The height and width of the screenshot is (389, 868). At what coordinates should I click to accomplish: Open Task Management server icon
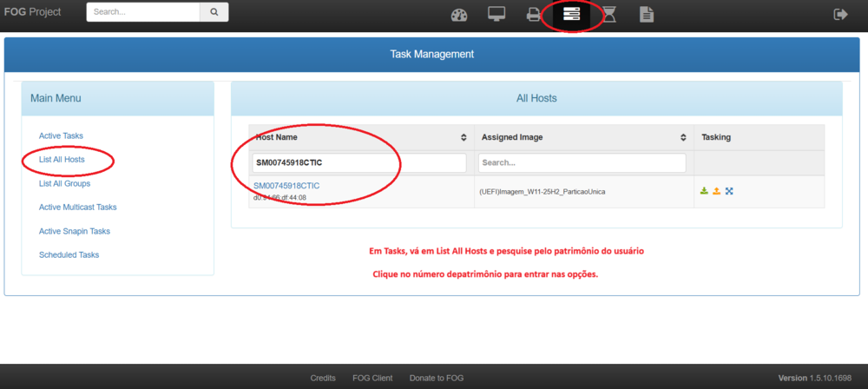tap(571, 15)
